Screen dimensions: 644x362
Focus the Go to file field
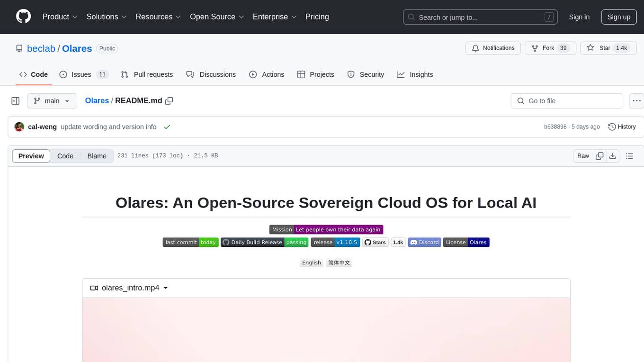point(567,101)
